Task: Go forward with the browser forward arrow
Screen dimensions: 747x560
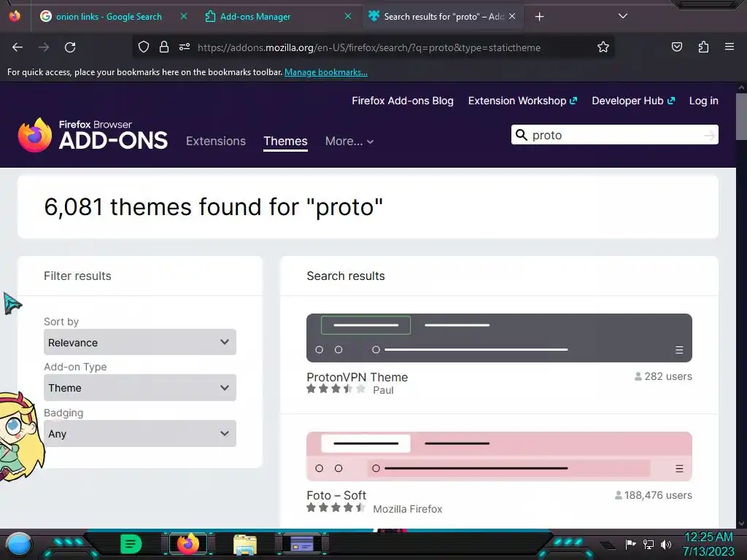Action: [x=44, y=47]
